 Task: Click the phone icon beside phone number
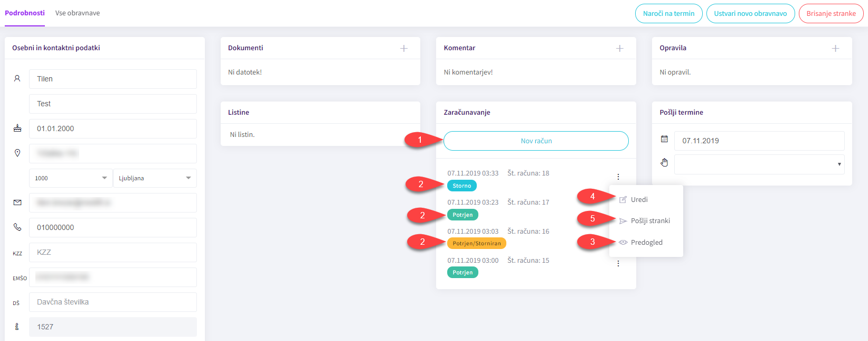[x=17, y=227]
